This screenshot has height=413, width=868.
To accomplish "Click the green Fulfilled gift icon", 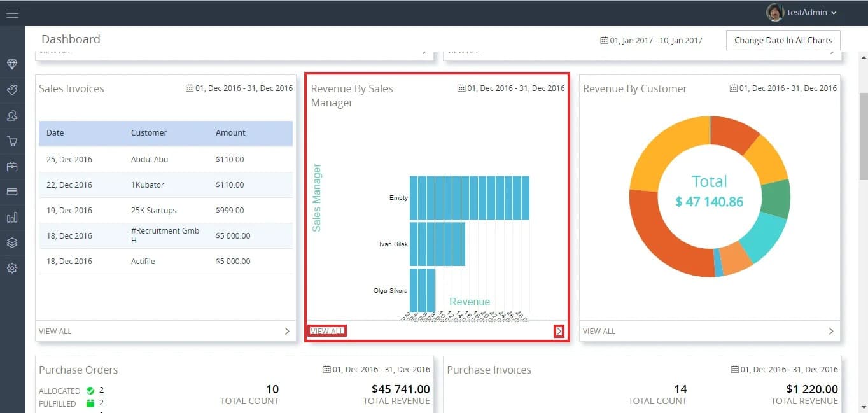I will coord(90,403).
